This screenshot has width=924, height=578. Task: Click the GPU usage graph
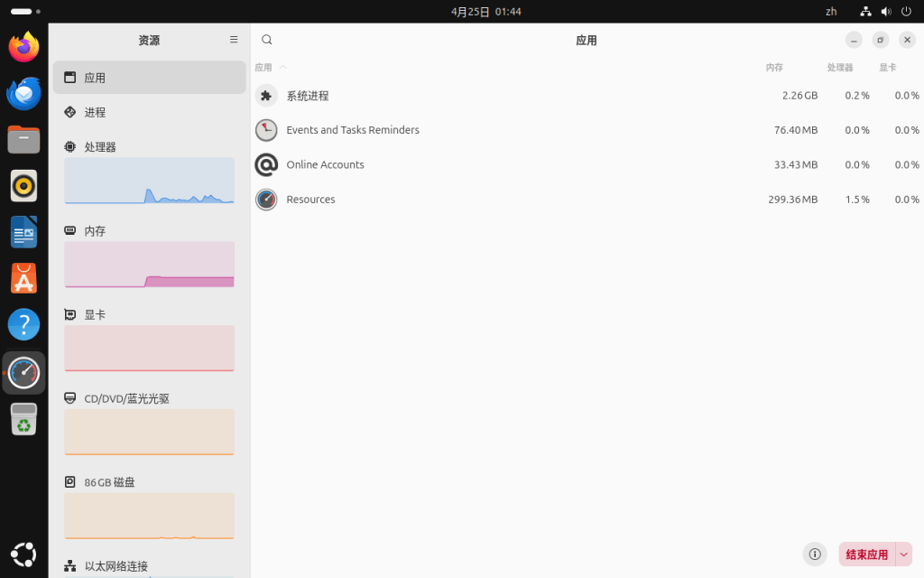point(149,348)
